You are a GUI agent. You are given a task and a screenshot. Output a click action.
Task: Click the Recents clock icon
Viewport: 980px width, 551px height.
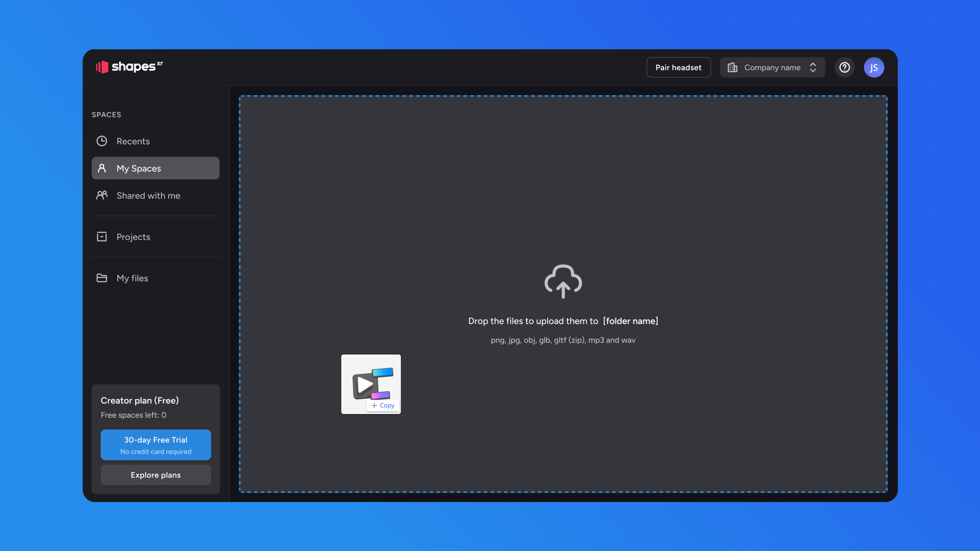pyautogui.click(x=102, y=141)
